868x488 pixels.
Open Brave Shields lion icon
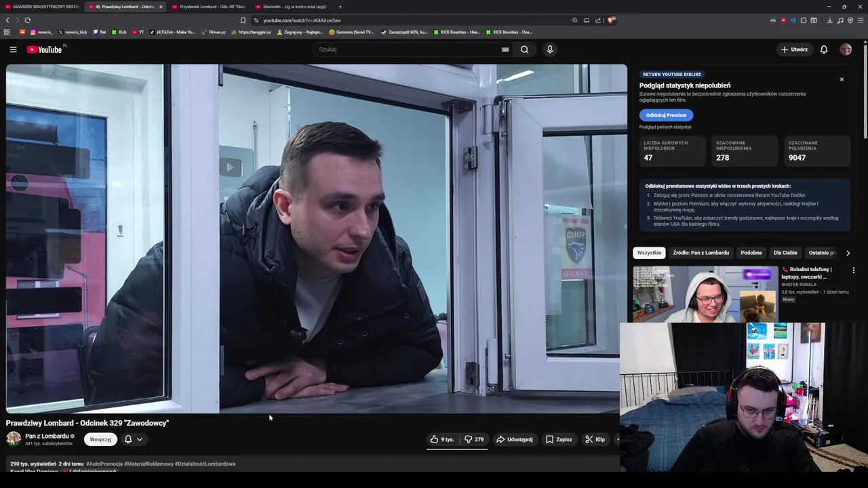click(x=611, y=20)
